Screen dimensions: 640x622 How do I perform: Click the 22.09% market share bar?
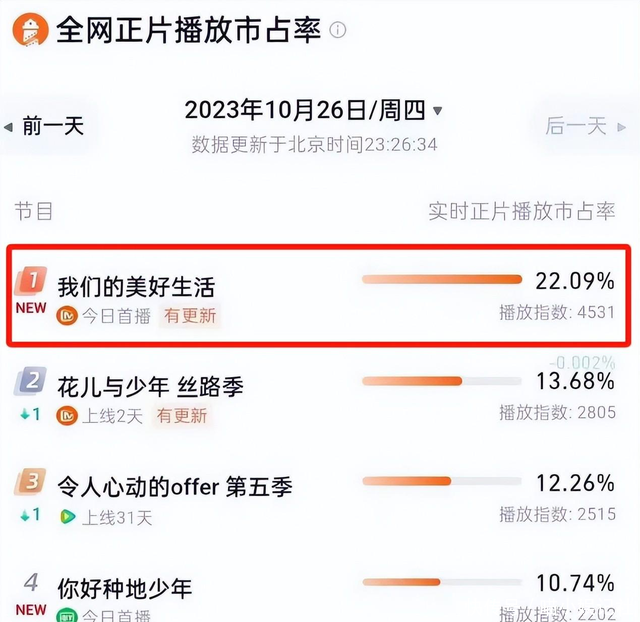pyautogui.click(x=442, y=280)
